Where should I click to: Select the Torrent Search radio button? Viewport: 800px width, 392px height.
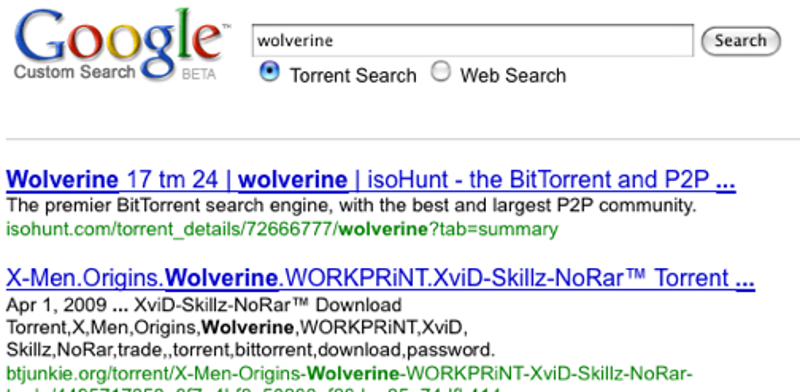tap(269, 71)
